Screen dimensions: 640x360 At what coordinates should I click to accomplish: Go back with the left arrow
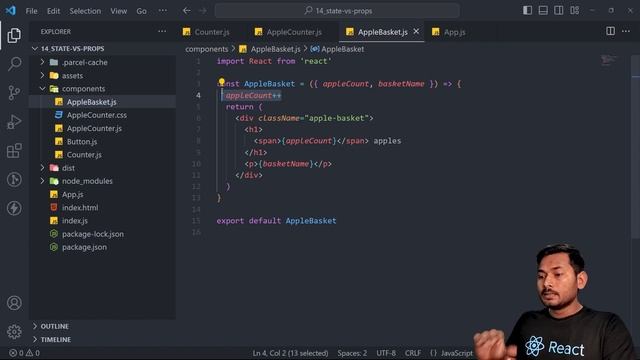(187, 11)
